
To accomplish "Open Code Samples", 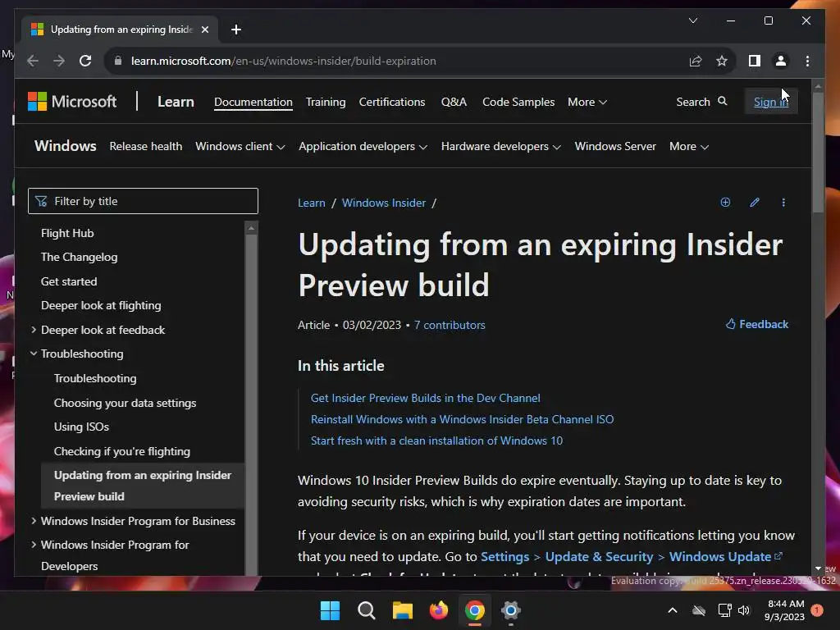I will point(518,102).
